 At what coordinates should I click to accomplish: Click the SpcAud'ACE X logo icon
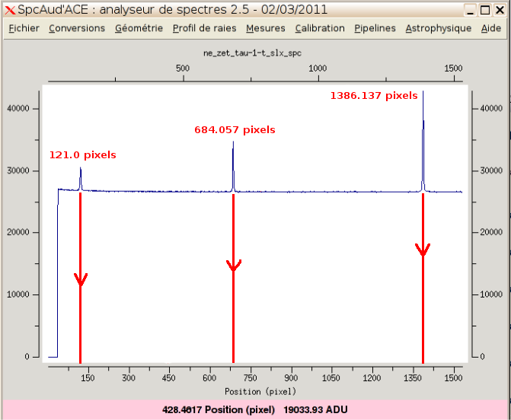click(x=10, y=10)
